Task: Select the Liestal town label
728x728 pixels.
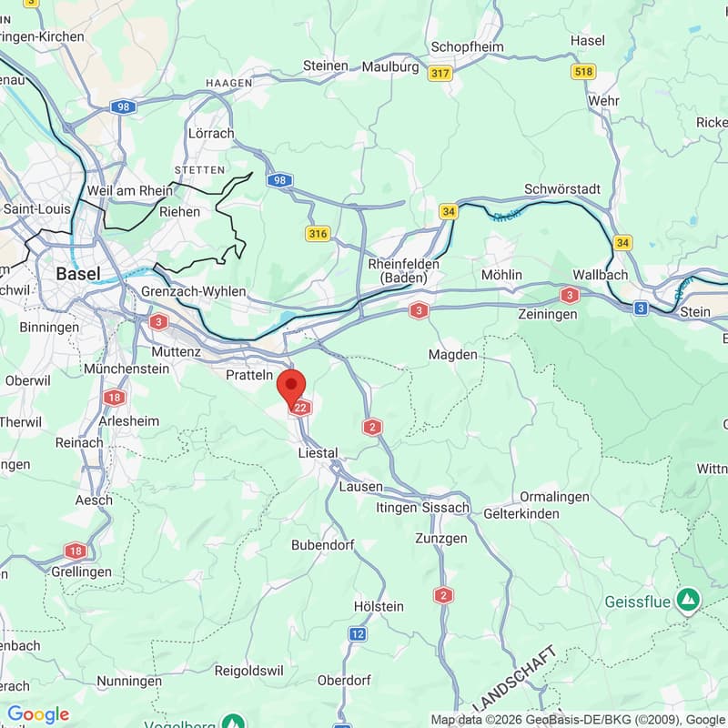Action: tap(318, 452)
